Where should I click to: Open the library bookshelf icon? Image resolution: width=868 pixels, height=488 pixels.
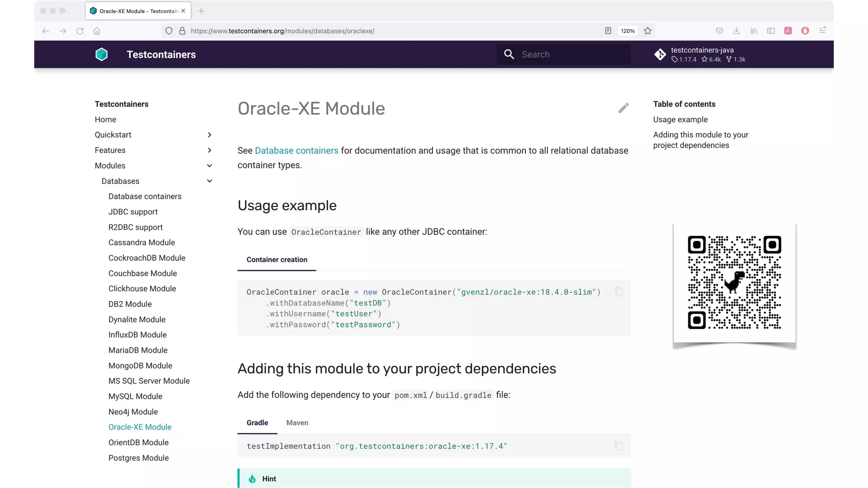754,30
